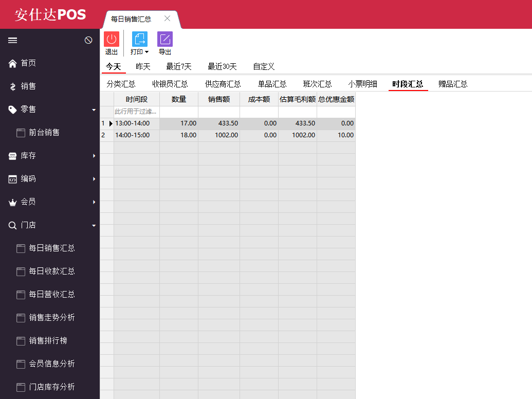
Task: Go to 首页 in the sidebar
Action: pos(28,63)
